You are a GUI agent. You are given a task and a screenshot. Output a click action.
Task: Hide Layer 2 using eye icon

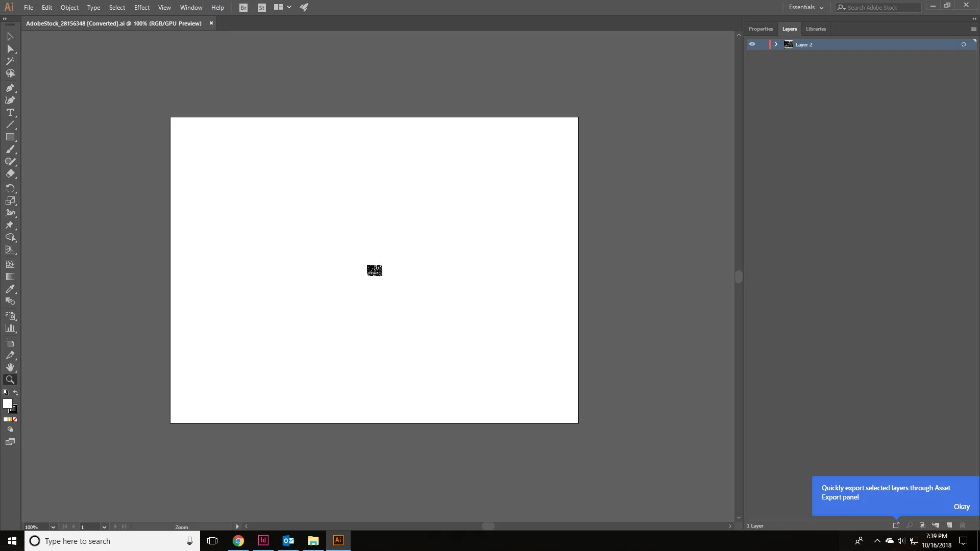[752, 44]
